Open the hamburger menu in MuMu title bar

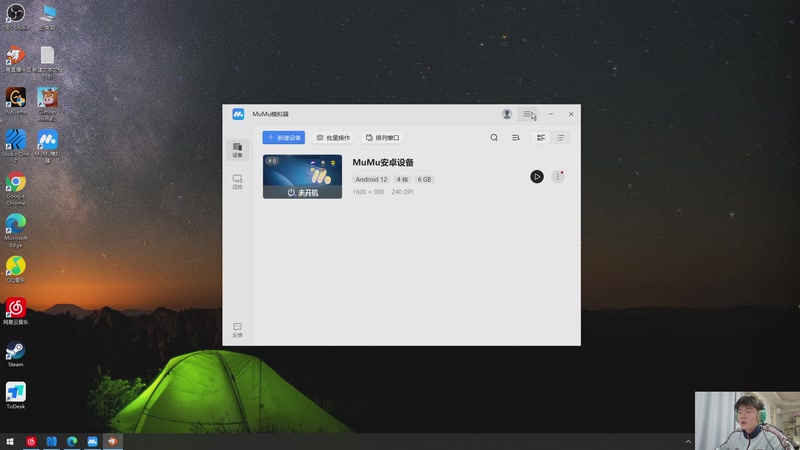pos(527,114)
